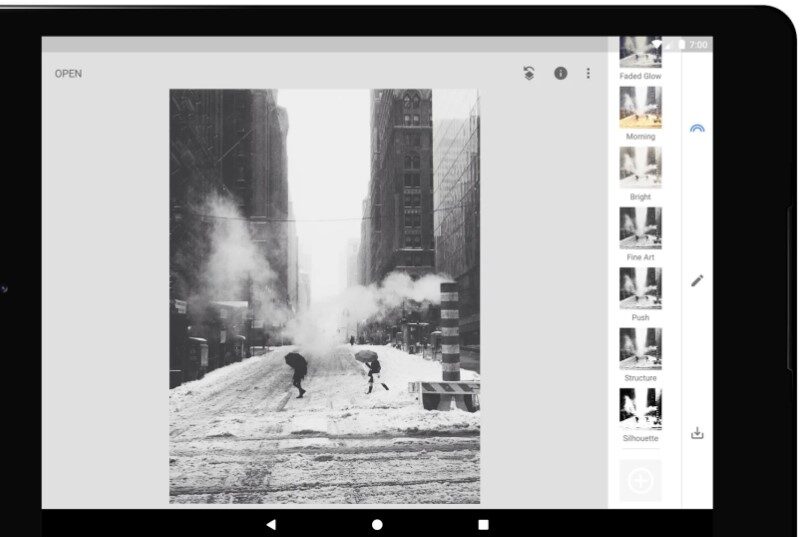
Task: Tap the "Faded Glow" look label
Action: click(640, 76)
